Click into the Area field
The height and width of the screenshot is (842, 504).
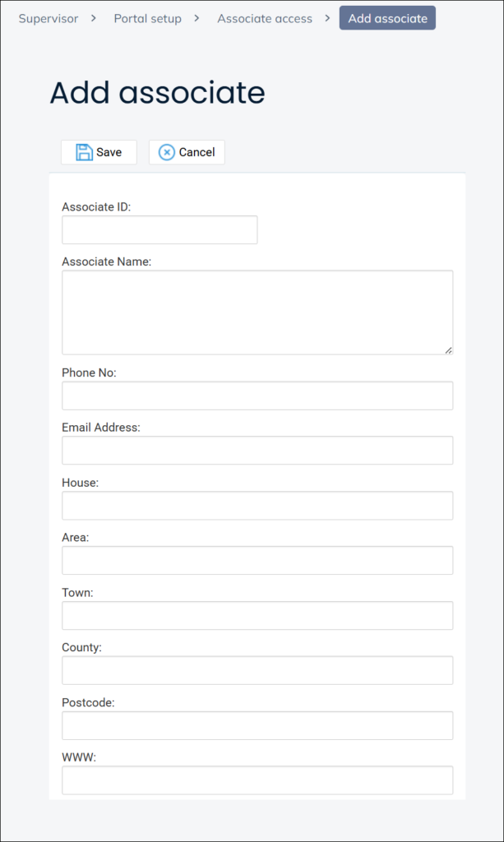(x=257, y=561)
